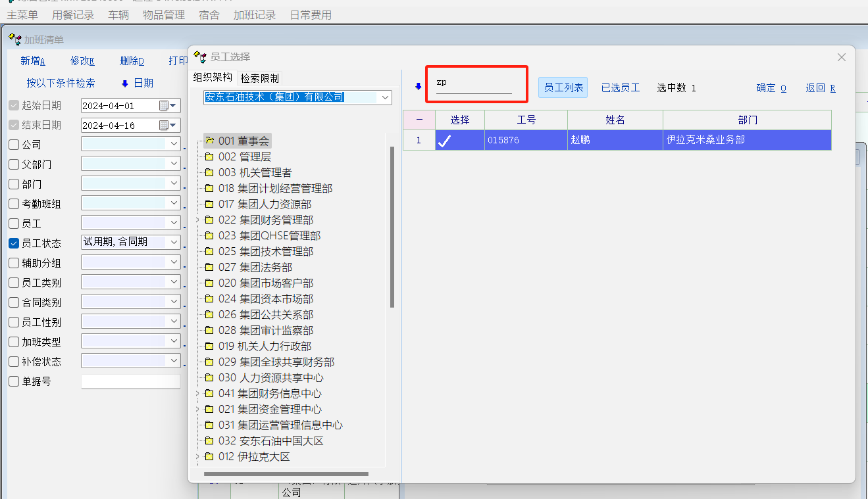Click the horizontal scrollbar under the tree
The height and width of the screenshot is (499, 868).
286,473
